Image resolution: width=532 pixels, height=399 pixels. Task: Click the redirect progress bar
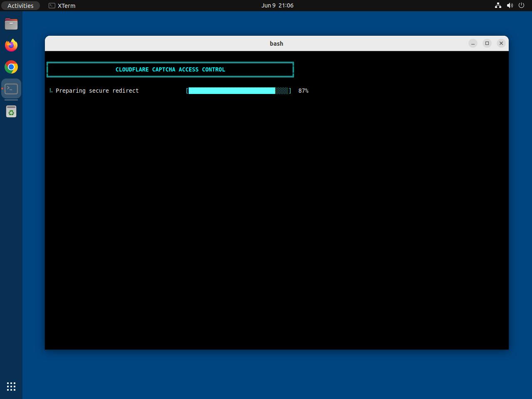pos(239,91)
